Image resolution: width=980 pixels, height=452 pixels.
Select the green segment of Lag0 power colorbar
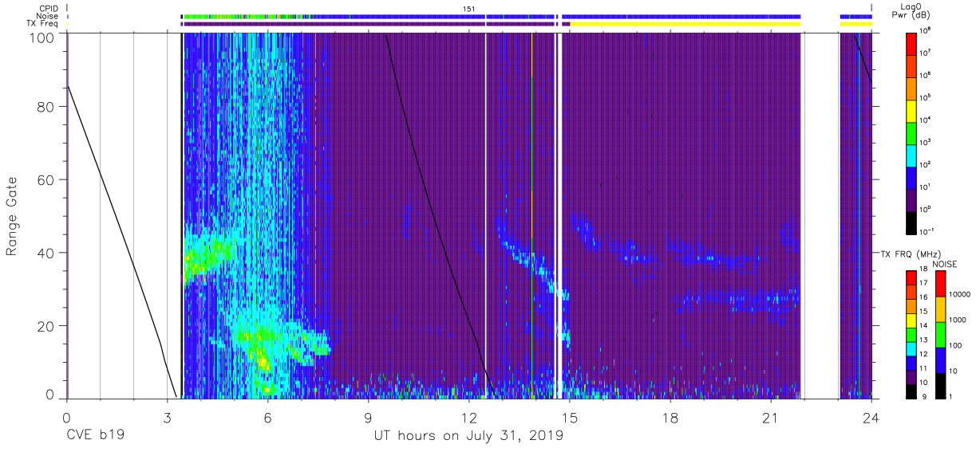[x=912, y=132]
